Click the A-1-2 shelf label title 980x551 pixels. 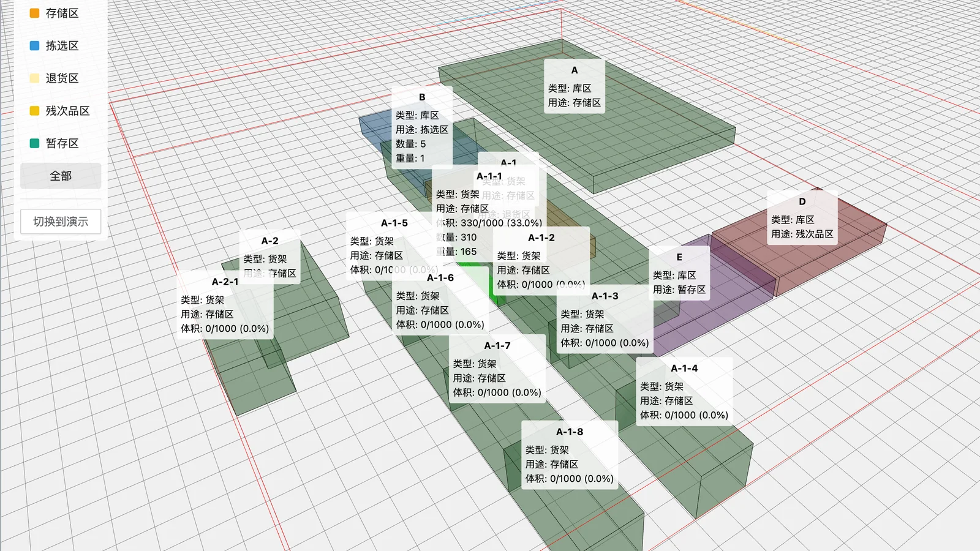point(541,238)
